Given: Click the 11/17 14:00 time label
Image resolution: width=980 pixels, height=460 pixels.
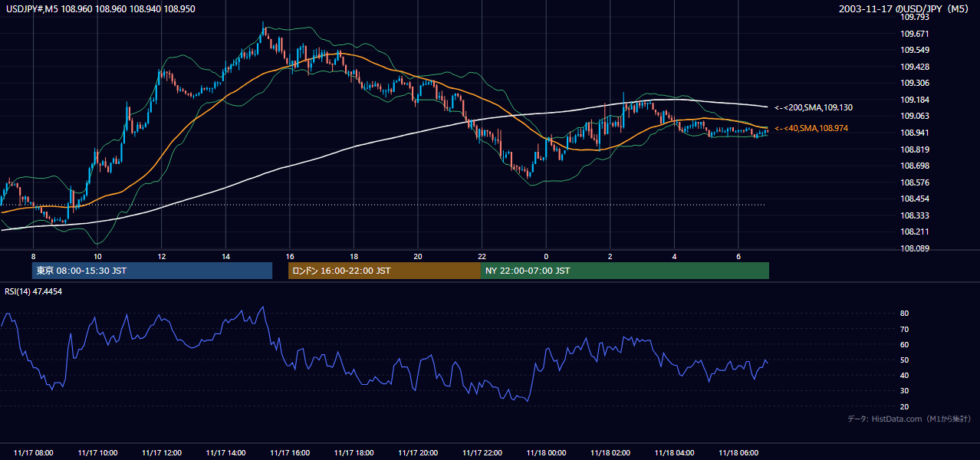Looking at the screenshot, I should (225, 453).
